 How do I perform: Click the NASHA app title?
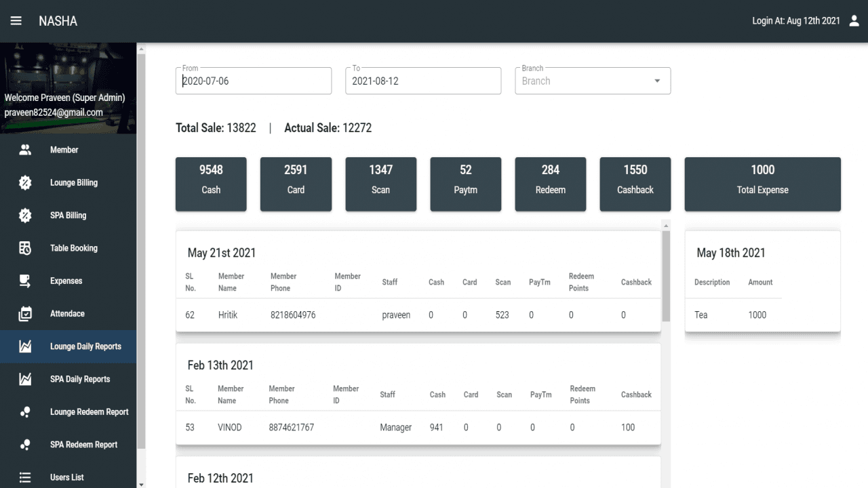(x=58, y=21)
